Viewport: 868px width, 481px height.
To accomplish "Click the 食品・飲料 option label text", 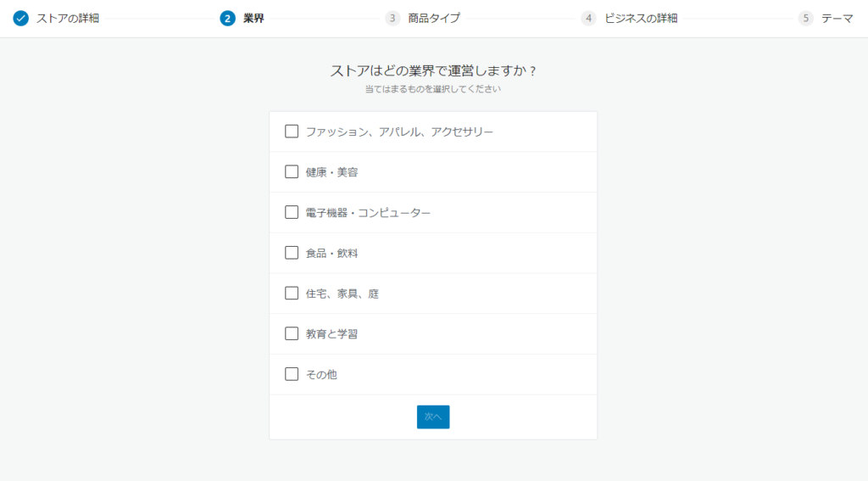I will click(x=331, y=254).
